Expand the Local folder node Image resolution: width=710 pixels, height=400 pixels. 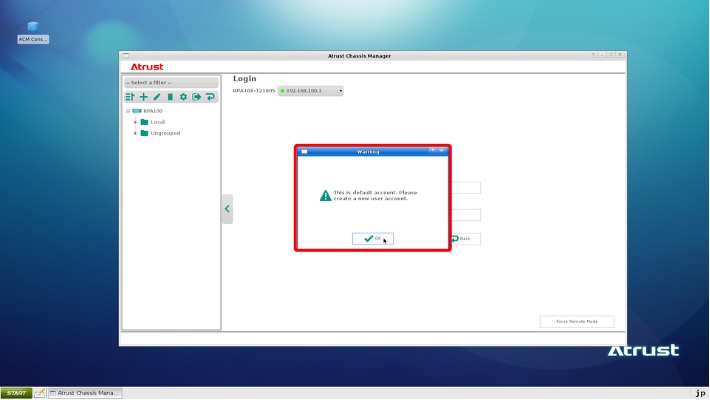point(135,122)
